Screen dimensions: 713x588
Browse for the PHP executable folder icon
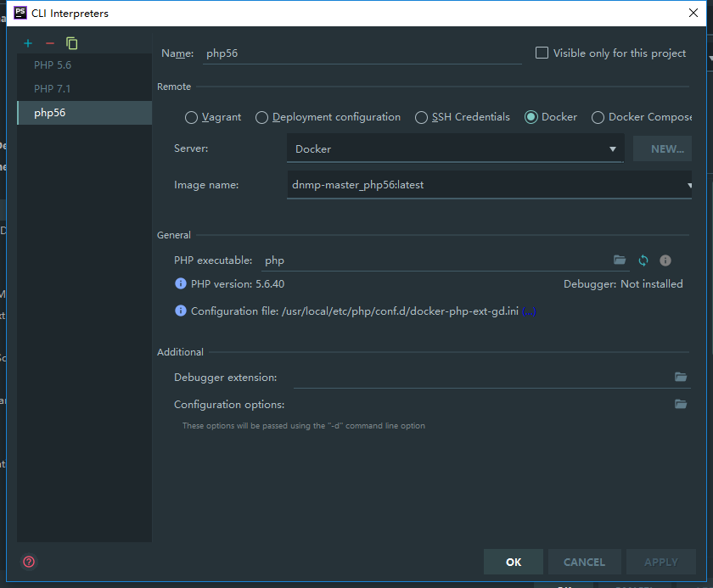click(620, 260)
